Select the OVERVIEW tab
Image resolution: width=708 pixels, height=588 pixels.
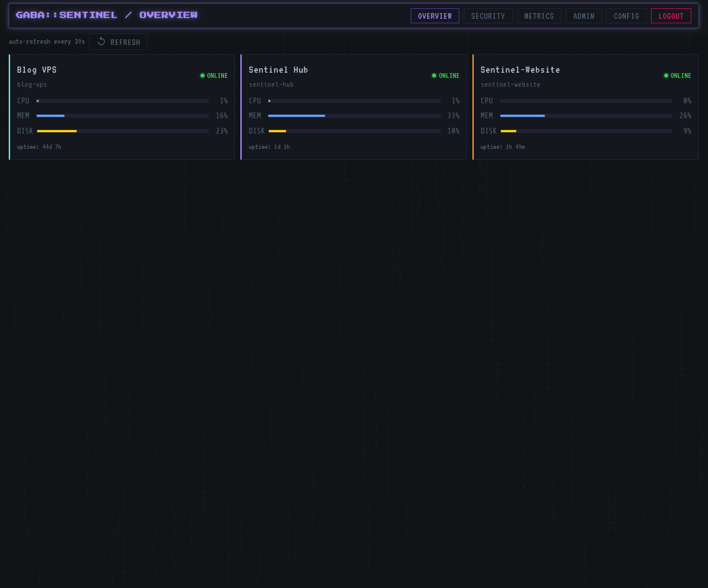[x=435, y=16]
